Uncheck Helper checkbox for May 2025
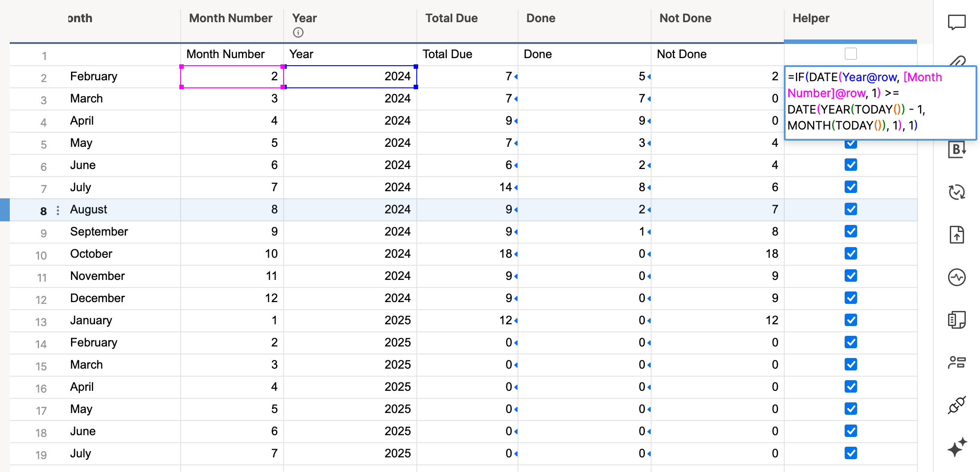The width and height of the screenshot is (980, 472). (x=851, y=409)
